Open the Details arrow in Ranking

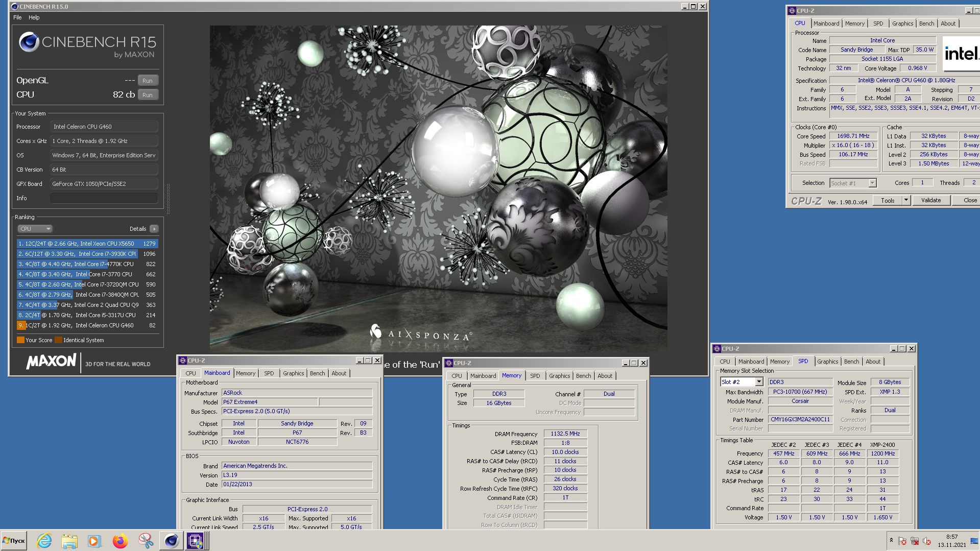coord(154,229)
